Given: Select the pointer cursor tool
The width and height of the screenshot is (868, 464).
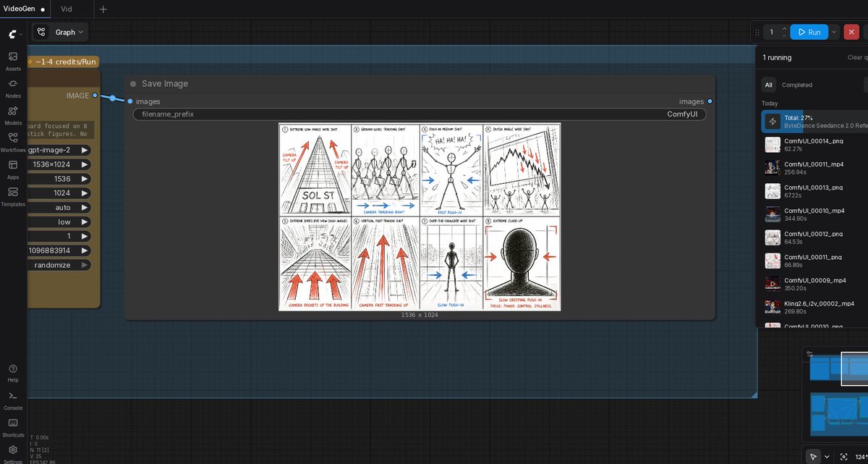Looking at the screenshot, I should point(814,457).
